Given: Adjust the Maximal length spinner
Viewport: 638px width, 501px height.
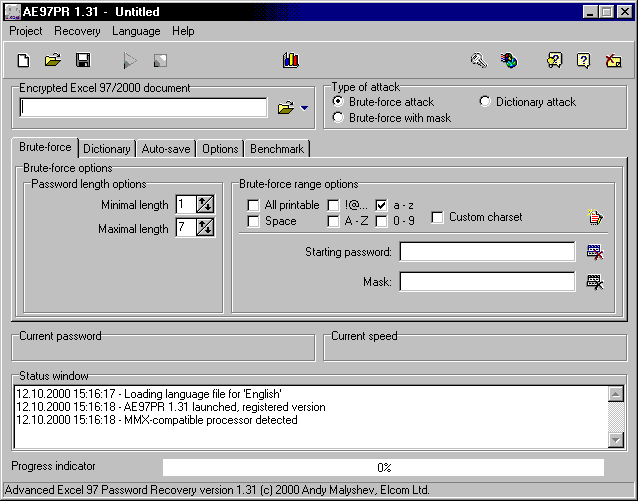Looking at the screenshot, I should coord(205,228).
